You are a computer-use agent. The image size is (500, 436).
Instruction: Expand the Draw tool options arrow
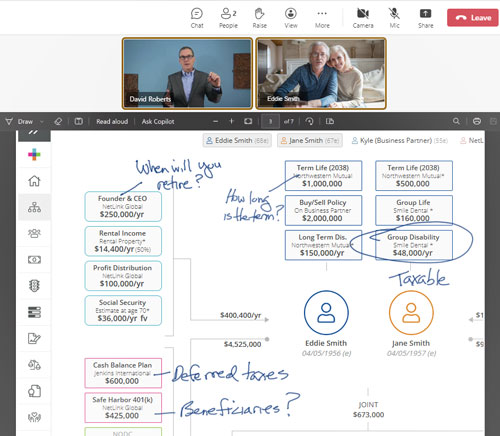(x=42, y=122)
